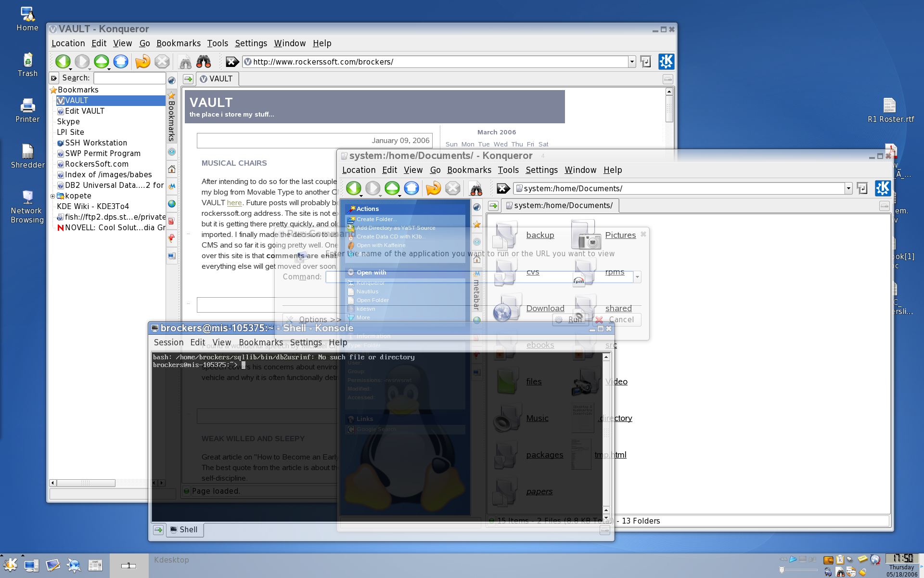Viewport: 924px width, 578px height.
Task: Click star Bookmarks icon in VAULT sidebar strip
Action: tap(171, 95)
